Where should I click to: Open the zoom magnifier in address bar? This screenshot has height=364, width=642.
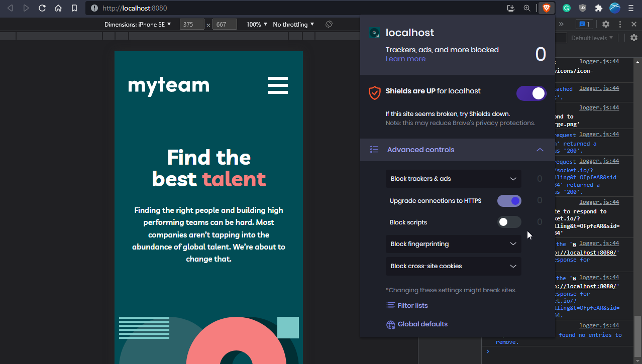click(527, 8)
